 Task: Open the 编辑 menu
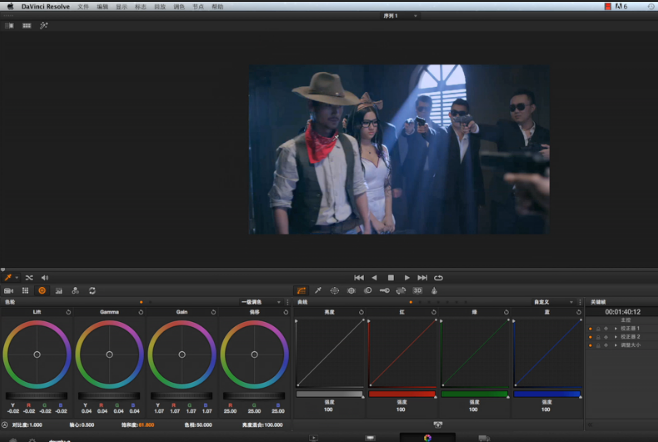point(102,7)
